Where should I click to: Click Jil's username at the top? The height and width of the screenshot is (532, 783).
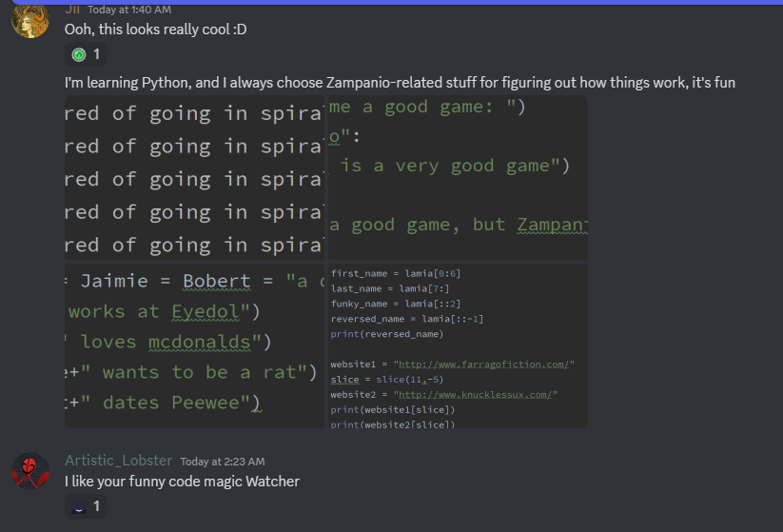click(x=72, y=9)
